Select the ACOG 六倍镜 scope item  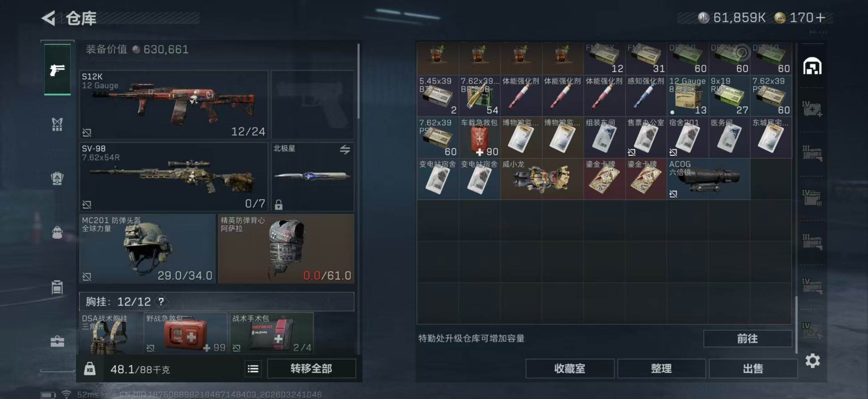(708, 179)
